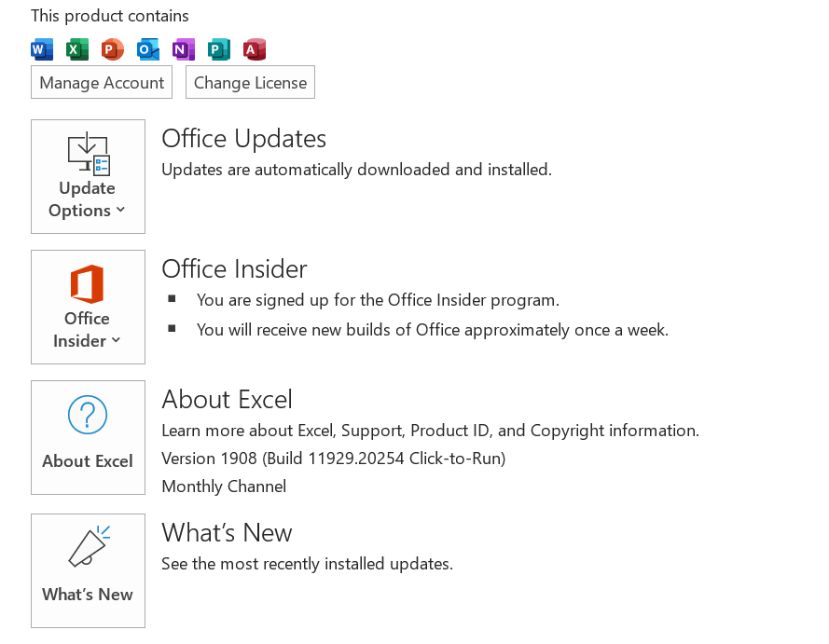Click 'You are signed up for the Office Insider program.'

click(378, 300)
